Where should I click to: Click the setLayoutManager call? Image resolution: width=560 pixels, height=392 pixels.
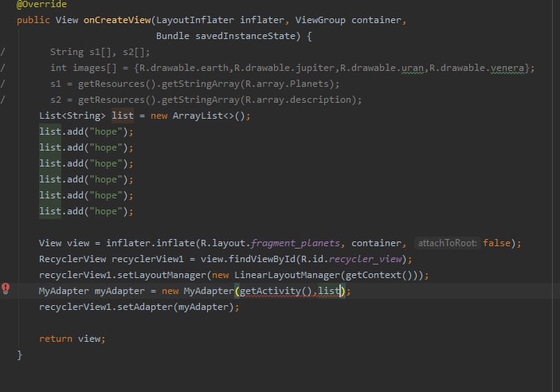(x=162, y=275)
